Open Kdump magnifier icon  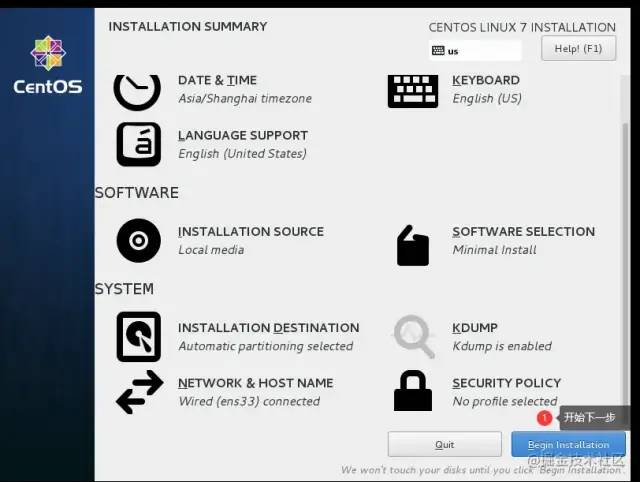(x=413, y=337)
